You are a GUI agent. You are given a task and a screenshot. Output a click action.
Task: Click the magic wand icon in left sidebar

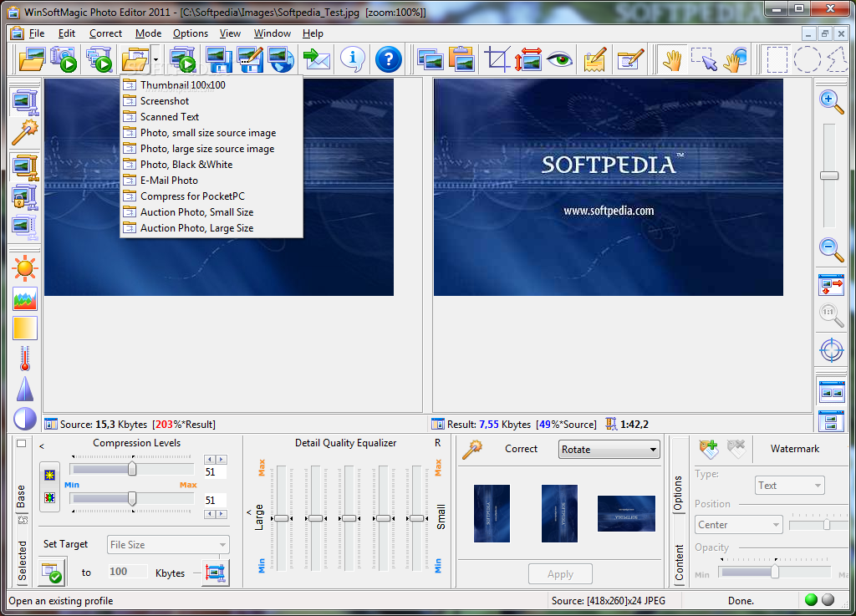coord(24,133)
